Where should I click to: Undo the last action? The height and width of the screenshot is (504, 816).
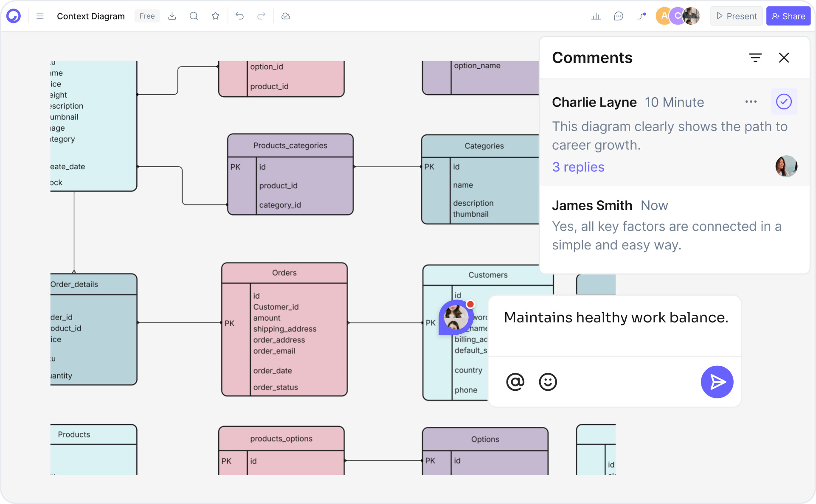239,16
